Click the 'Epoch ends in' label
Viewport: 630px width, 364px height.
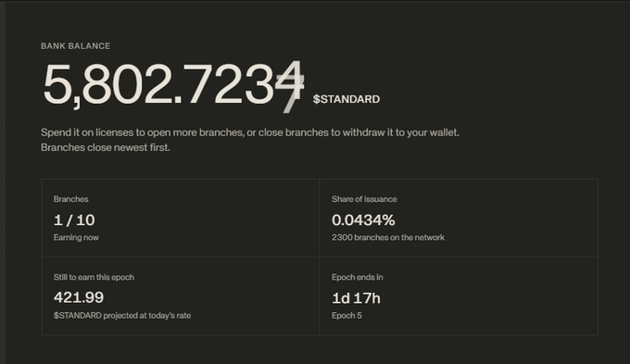[358, 277]
